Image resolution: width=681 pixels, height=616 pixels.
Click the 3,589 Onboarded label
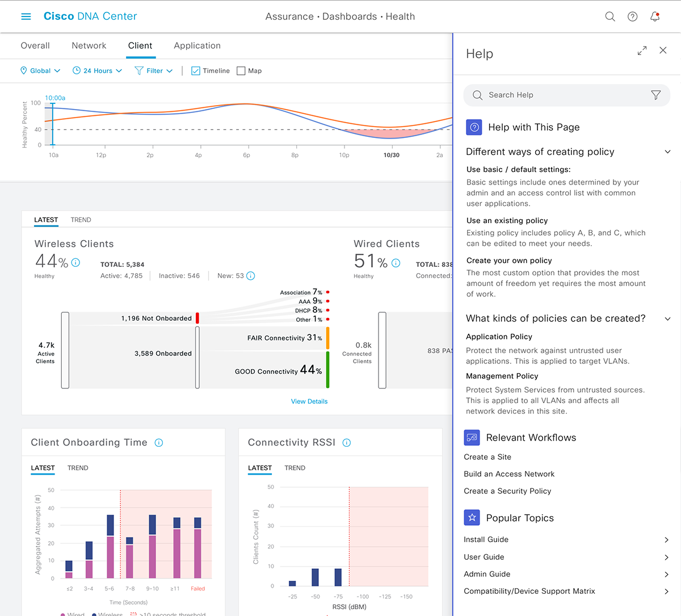tap(163, 353)
